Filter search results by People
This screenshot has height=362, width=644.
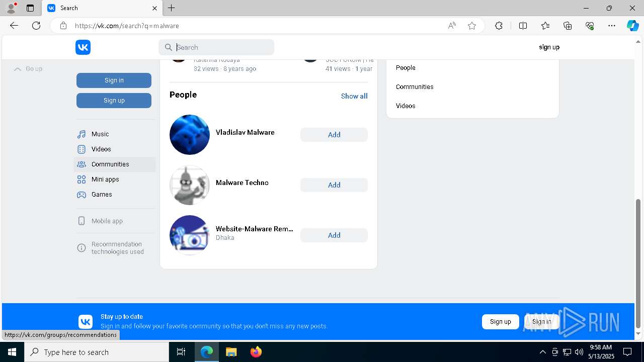click(406, 68)
